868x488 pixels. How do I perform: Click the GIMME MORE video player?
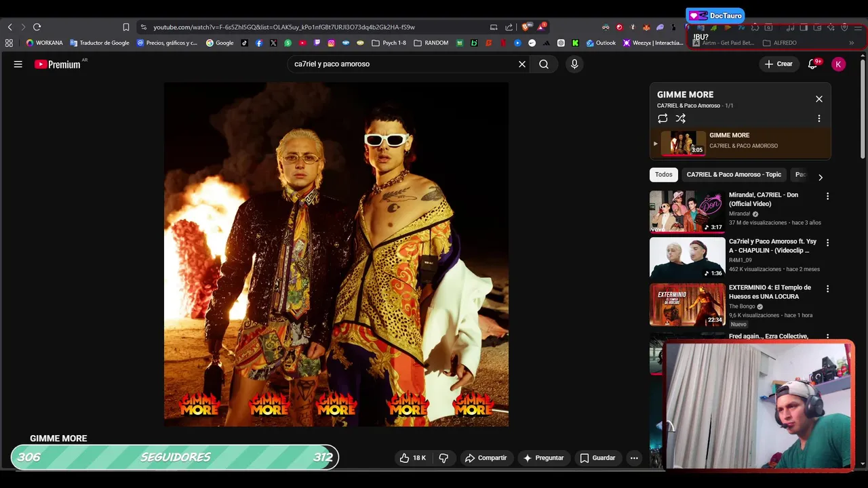336,255
